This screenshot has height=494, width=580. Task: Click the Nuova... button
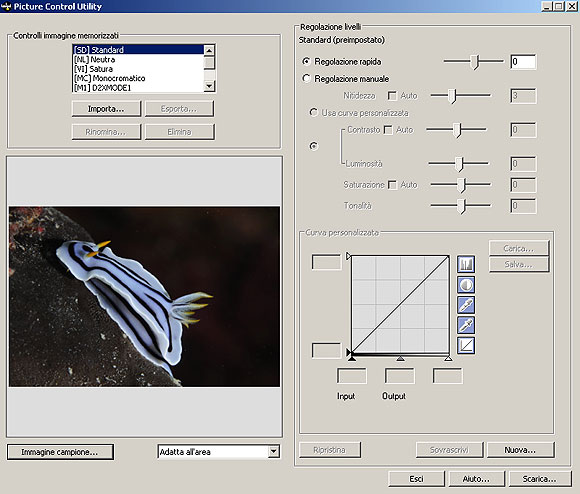520,450
